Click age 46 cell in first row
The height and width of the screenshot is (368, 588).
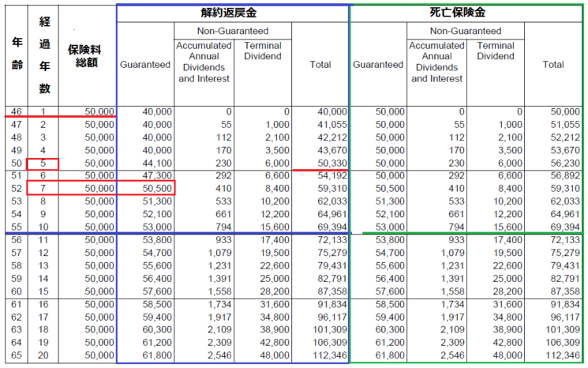pyautogui.click(x=16, y=112)
